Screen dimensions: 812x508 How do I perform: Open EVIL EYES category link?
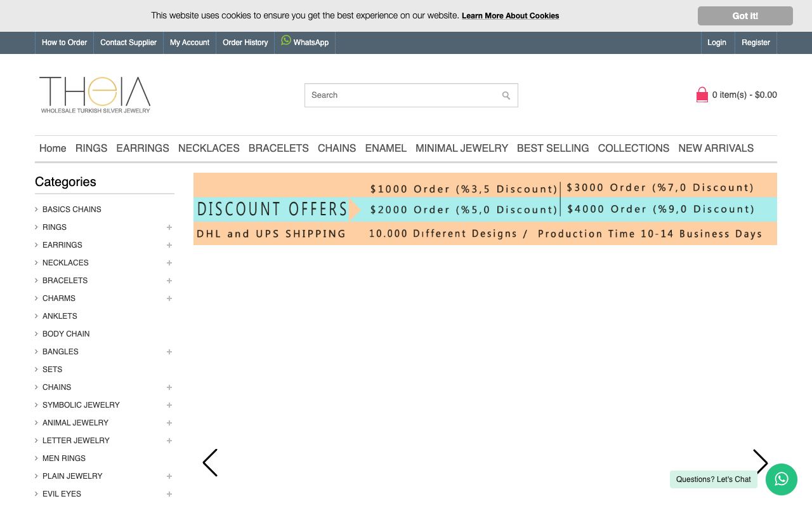(62, 494)
